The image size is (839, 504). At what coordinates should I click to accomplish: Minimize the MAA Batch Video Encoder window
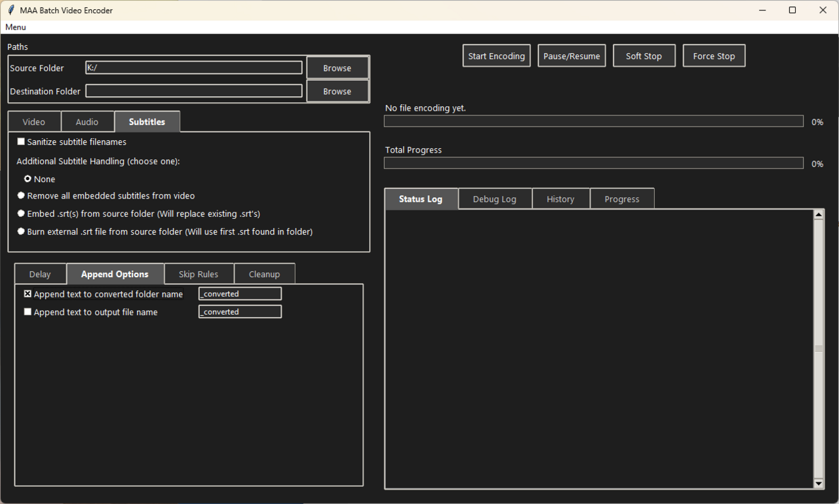762,10
